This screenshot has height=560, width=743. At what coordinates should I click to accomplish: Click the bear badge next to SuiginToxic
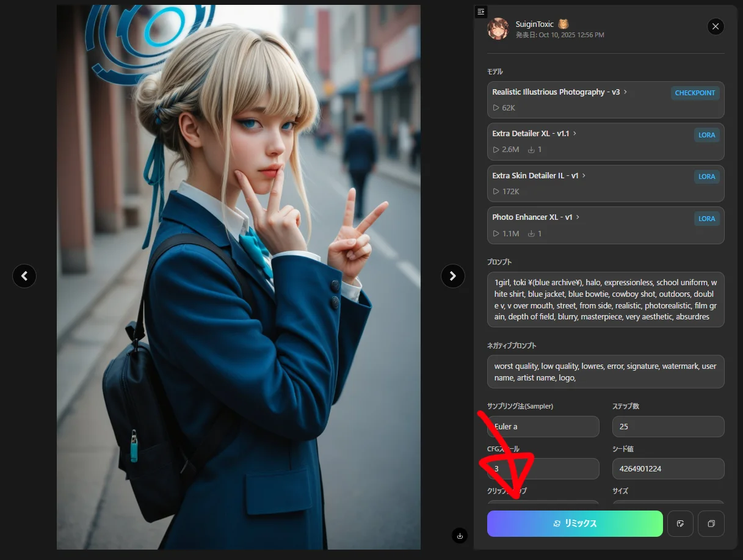click(564, 24)
